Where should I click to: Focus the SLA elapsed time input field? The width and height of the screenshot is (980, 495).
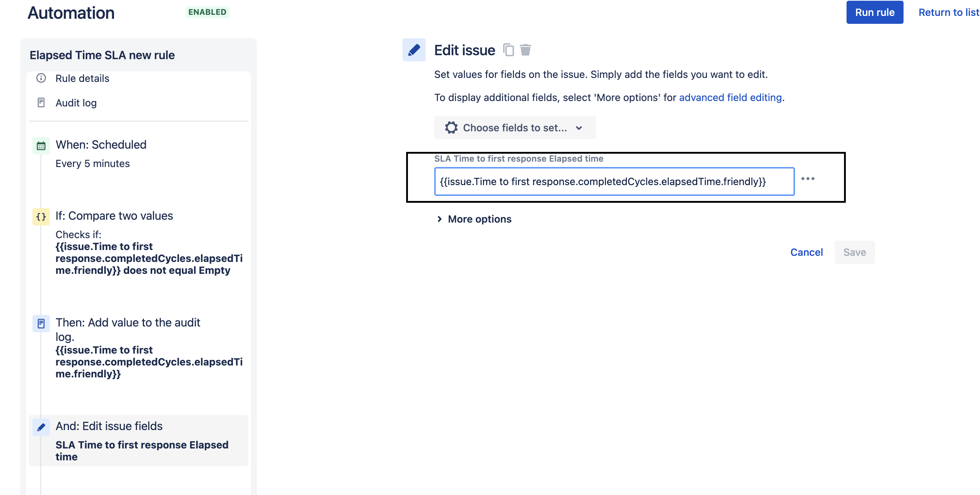614,181
